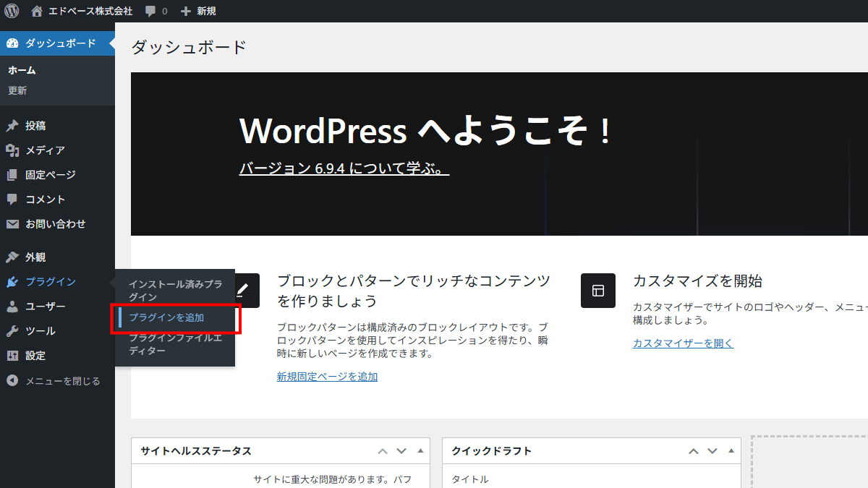Screen dimensions: 868x488
Task: Click the プラグイン plugin icon in sidebar
Action: point(12,281)
